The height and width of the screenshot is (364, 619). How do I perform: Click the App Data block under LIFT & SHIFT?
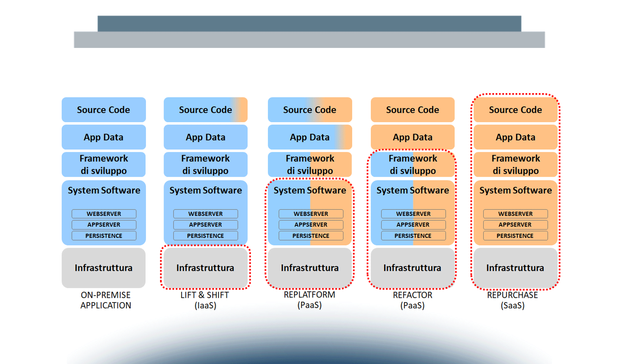(206, 137)
